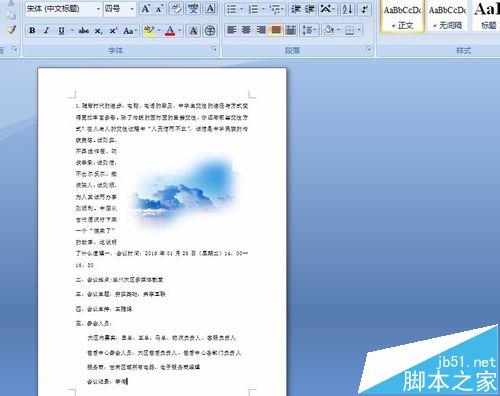This screenshot has width=500, height=396.
Task: Expand the font color dropdown arrow
Action: [x=180, y=31]
